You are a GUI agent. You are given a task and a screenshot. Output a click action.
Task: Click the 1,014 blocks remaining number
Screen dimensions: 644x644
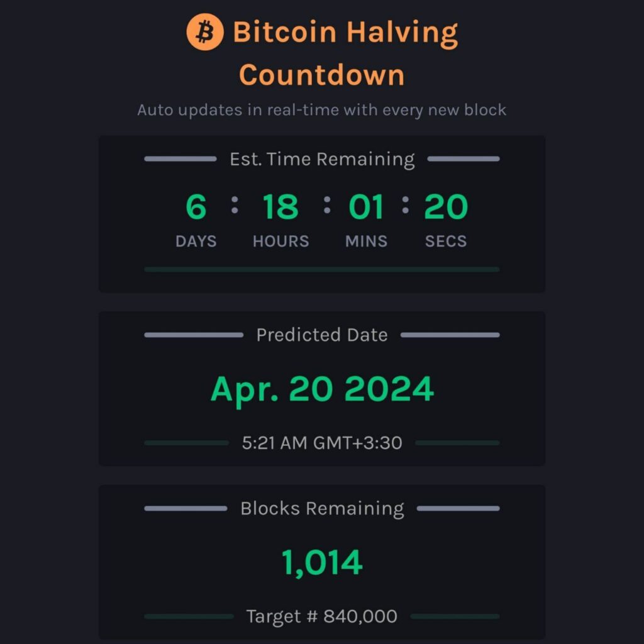322,563
